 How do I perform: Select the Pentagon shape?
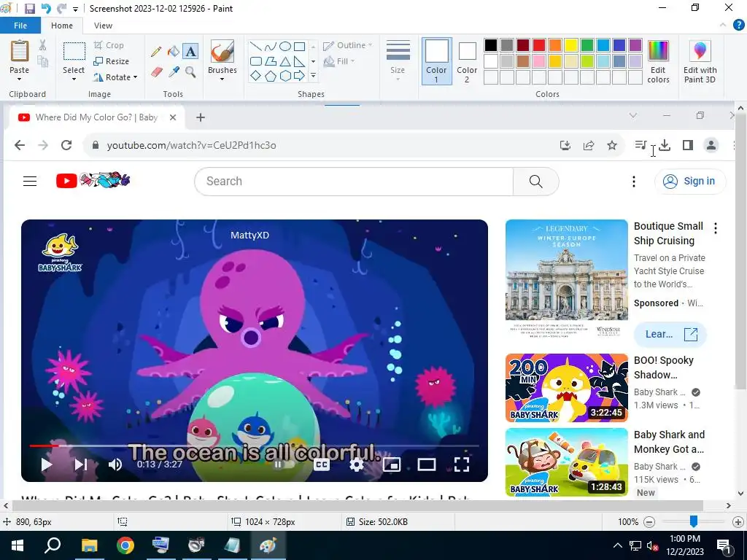(x=271, y=76)
